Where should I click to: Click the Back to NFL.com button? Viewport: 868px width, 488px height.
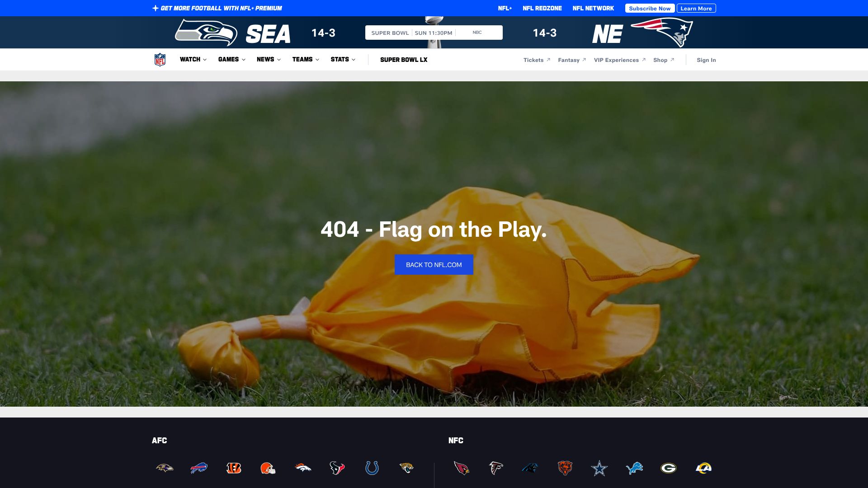pyautogui.click(x=434, y=265)
